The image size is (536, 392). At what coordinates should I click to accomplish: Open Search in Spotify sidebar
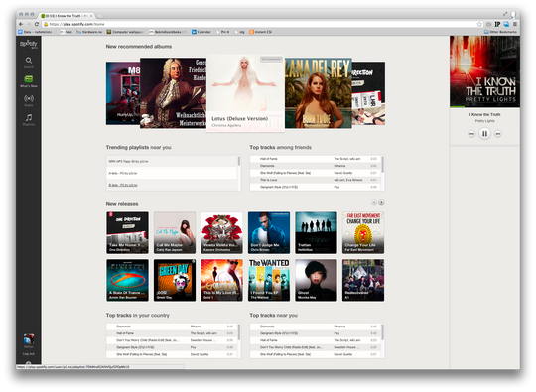point(29,61)
